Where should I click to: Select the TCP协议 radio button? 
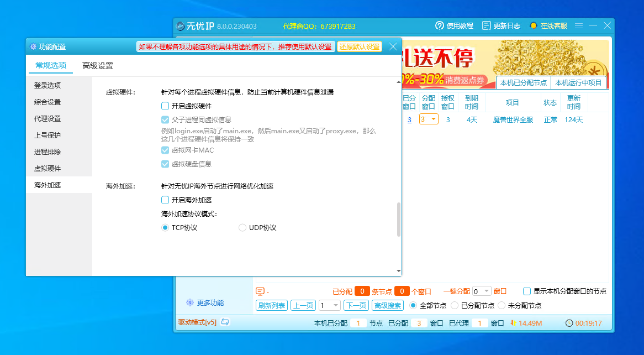point(165,227)
